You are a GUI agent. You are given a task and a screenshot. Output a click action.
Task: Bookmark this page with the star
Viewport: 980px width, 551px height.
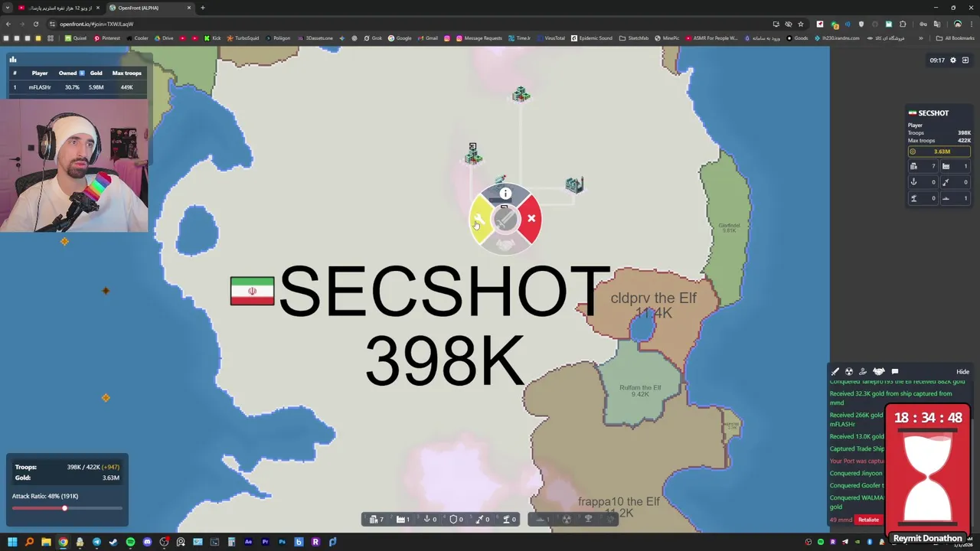(801, 24)
